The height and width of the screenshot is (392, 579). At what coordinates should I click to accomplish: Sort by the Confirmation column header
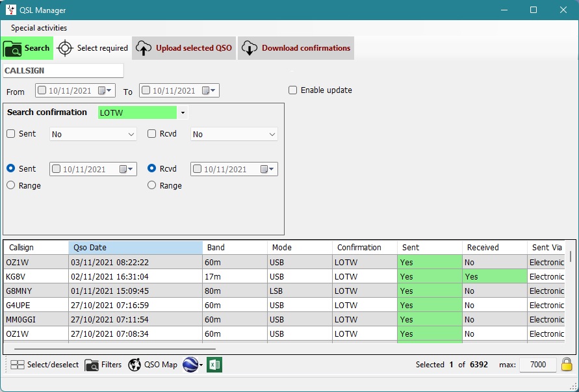pyautogui.click(x=365, y=248)
